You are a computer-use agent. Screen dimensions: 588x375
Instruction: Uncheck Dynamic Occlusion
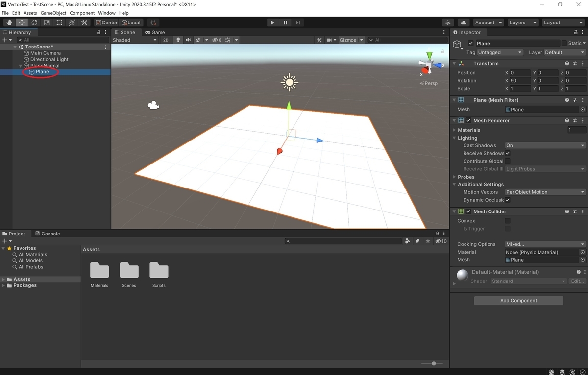tap(508, 200)
